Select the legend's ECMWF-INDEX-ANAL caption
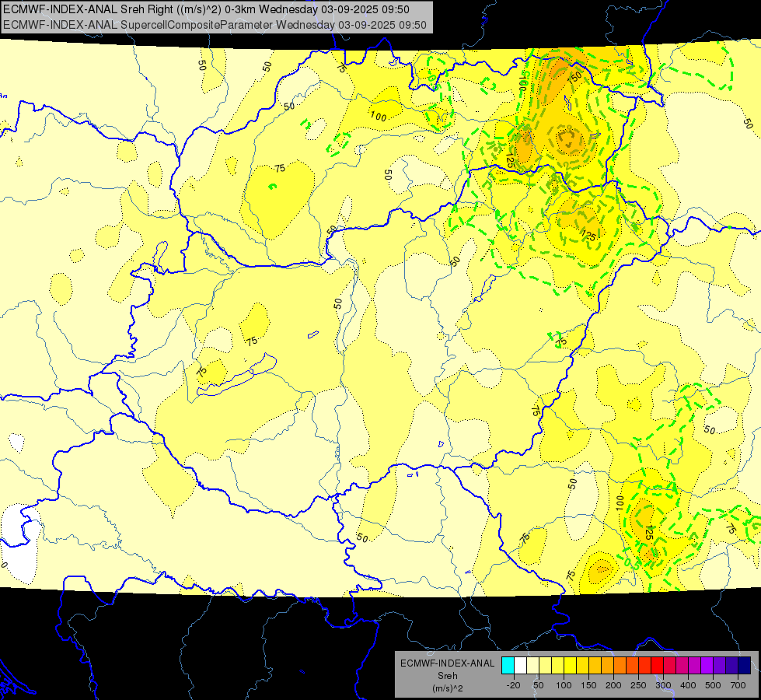The height and width of the screenshot is (700, 761). (448, 663)
